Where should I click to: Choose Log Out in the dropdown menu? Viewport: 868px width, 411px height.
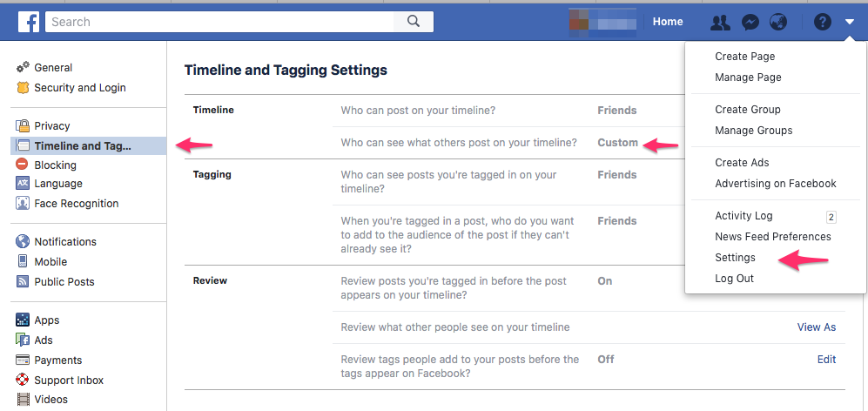click(734, 279)
